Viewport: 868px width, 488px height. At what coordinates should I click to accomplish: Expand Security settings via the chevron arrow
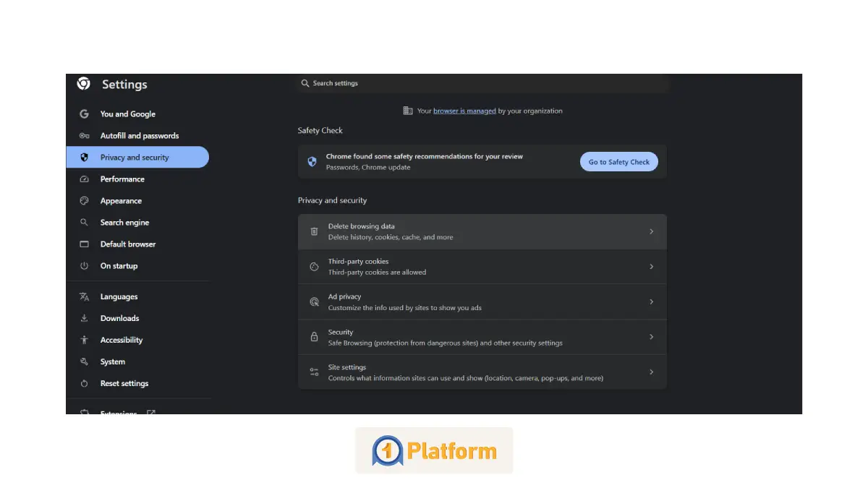[651, 337]
